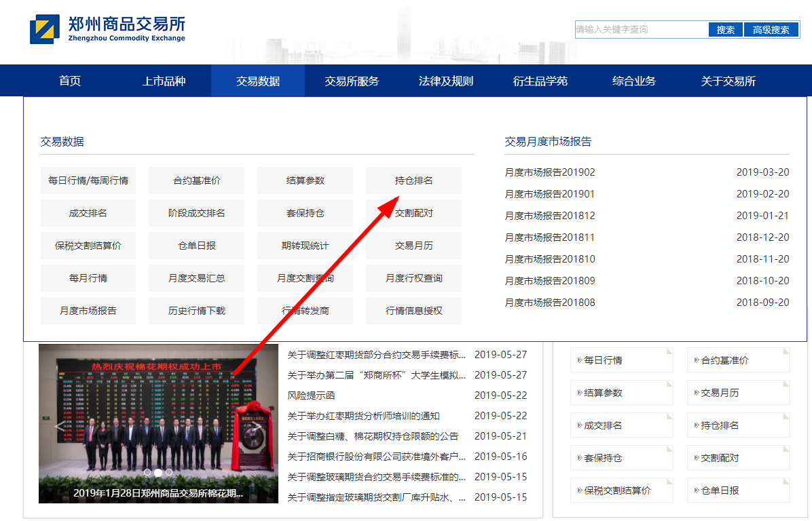The height and width of the screenshot is (521, 812).
Task: Select 月度交易汇总 in the dropdown panel
Action: [196, 278]
